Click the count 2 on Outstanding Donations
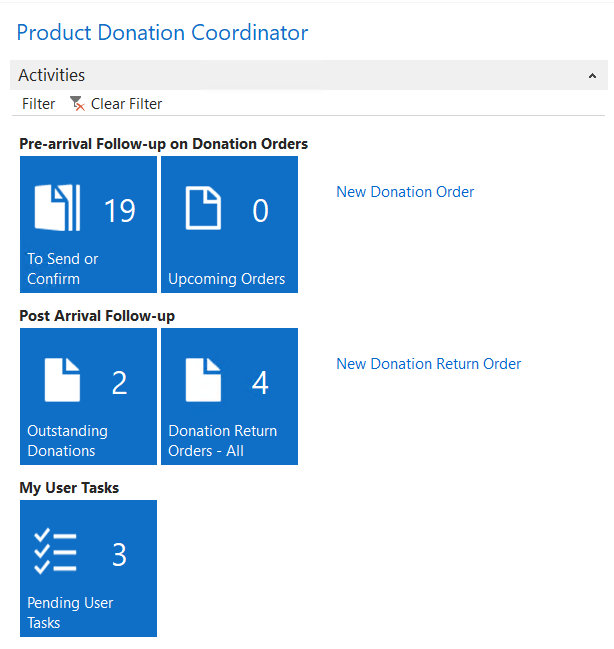 [119, 383]
